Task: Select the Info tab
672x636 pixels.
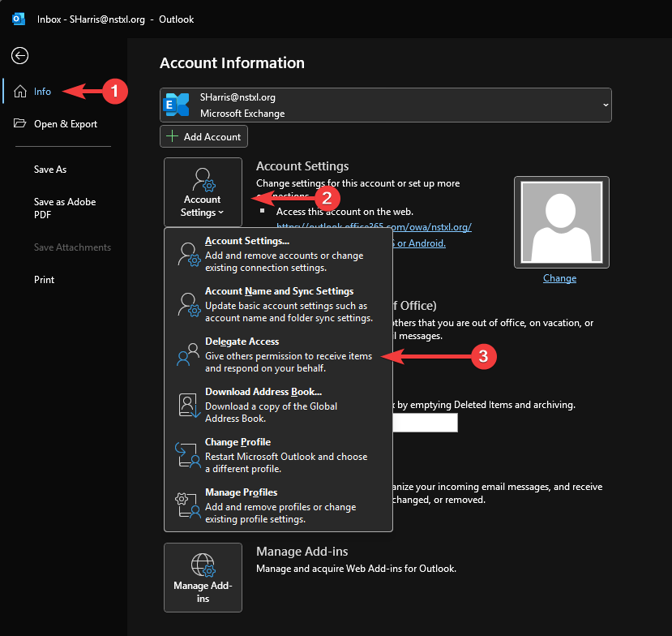Action: [x=42, y=92]
